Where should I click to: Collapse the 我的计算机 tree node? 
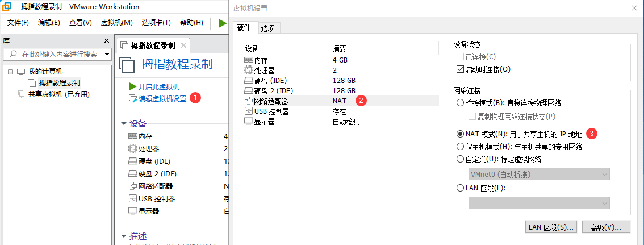[11, 72]
